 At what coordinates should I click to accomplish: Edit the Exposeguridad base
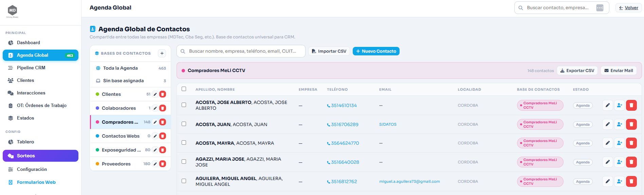point(155,150)
